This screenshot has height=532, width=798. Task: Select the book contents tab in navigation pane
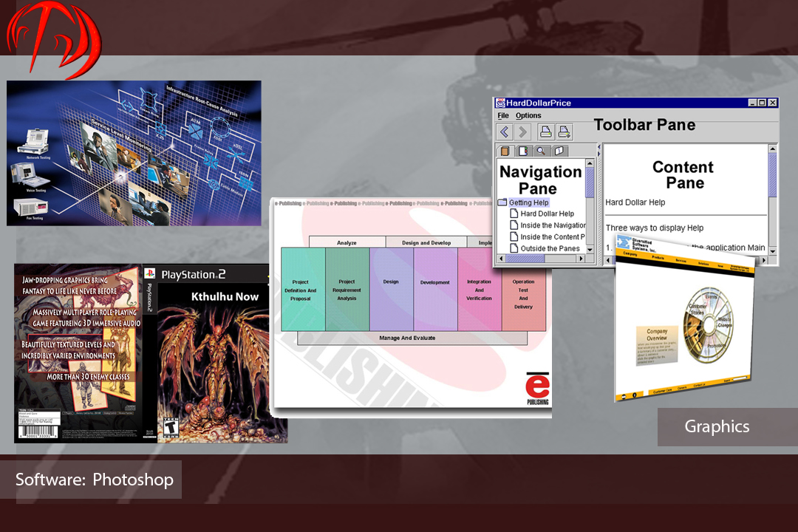tap(505, 151)
